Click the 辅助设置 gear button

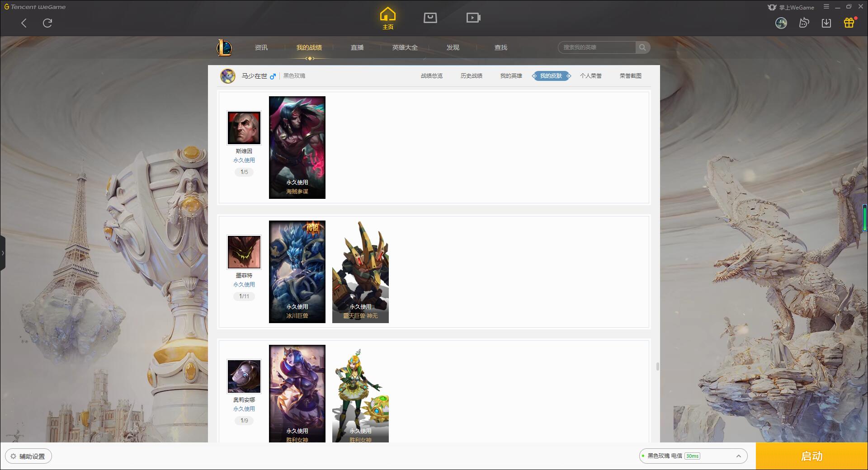tap(28, 456)
